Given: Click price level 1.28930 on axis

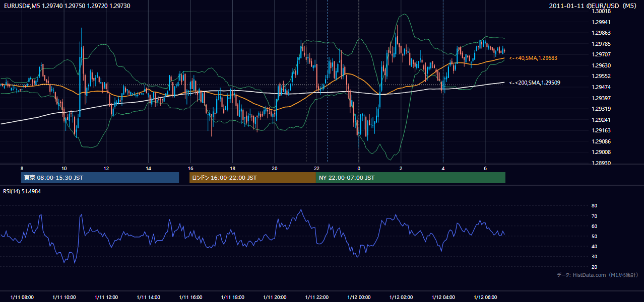Looking at the screenshot, I should (x=601, y=163).
